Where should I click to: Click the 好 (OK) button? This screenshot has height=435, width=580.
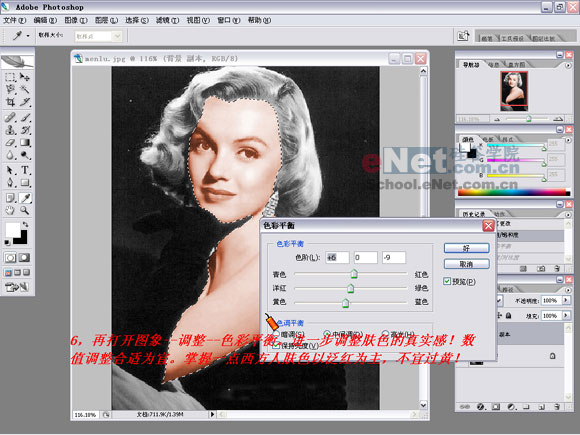pyautogui.click(x=466, y=248)
